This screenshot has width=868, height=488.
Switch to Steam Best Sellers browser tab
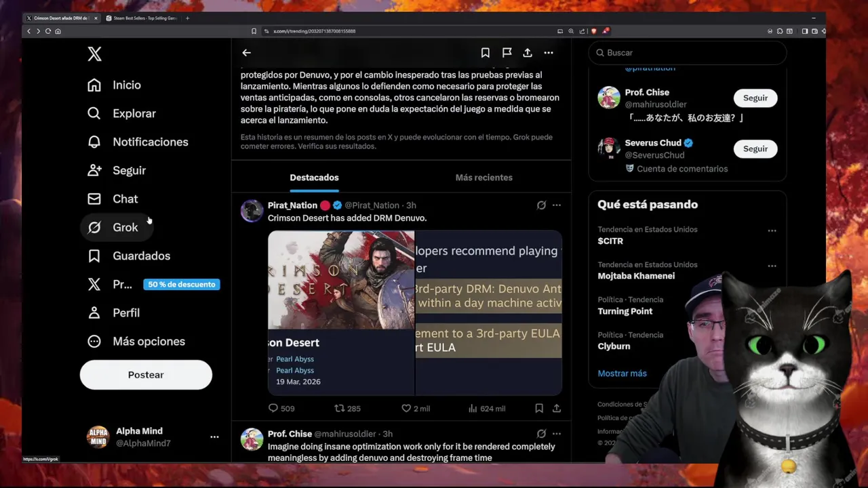pos(143,18)
